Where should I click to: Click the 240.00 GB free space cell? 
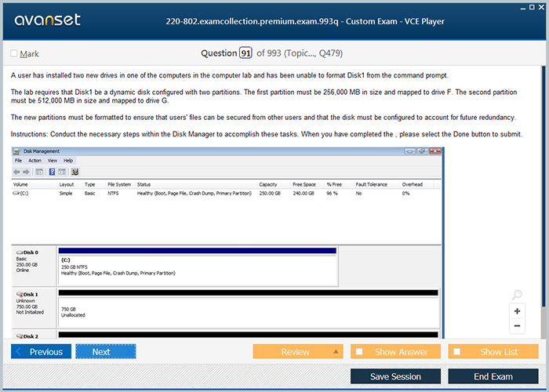pos(304,193)
